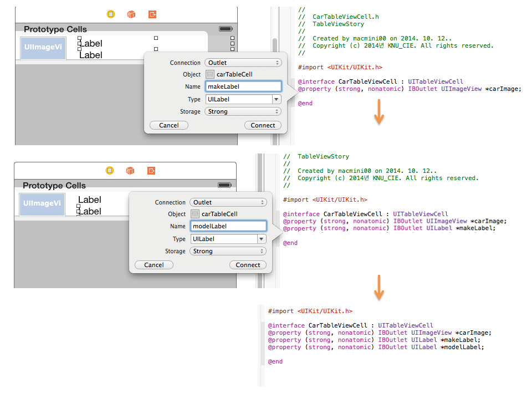Select the UIImageView placeholder in the upper prototype cell
Viewport: 532px width, 399px height.
coord(43,48)
